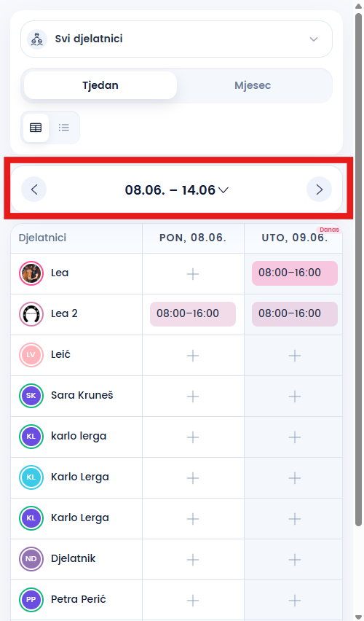Select the Mjesec tab

point(253,85)
